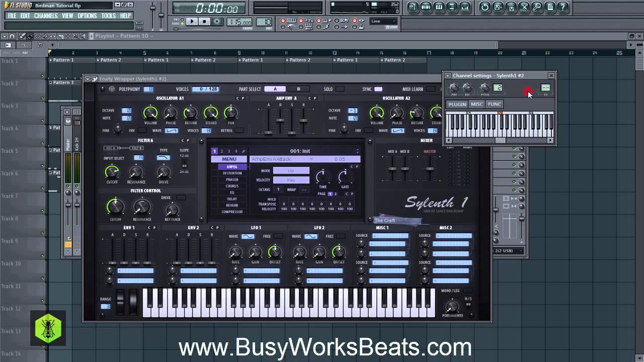Open the CHANNELS menu

coord(46,16)
